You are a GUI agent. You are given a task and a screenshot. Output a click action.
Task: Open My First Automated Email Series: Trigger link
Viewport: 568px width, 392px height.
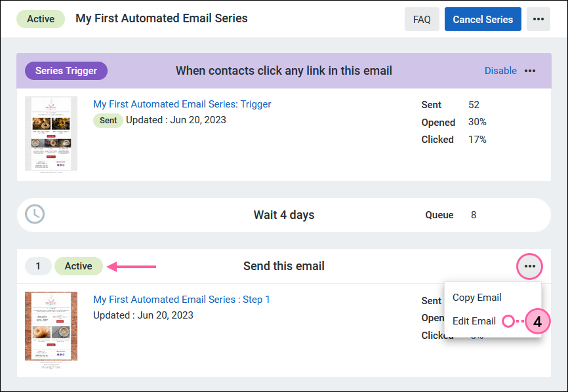[182, 104]
